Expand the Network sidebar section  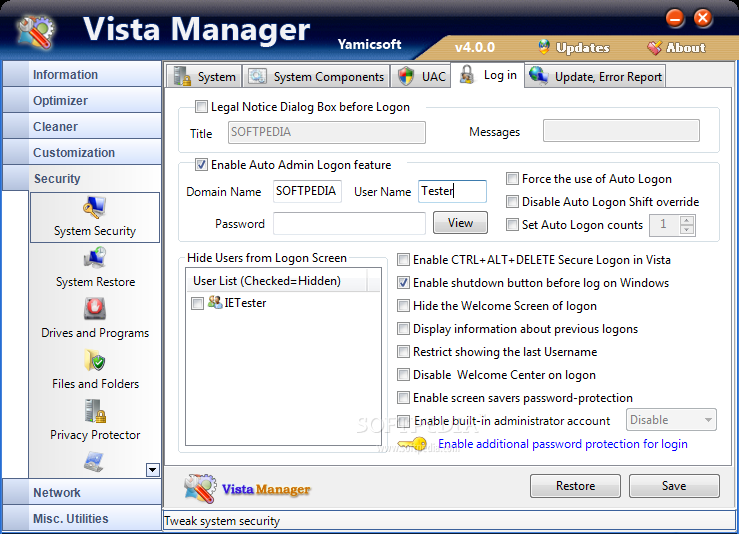click(x=82, y=492)
